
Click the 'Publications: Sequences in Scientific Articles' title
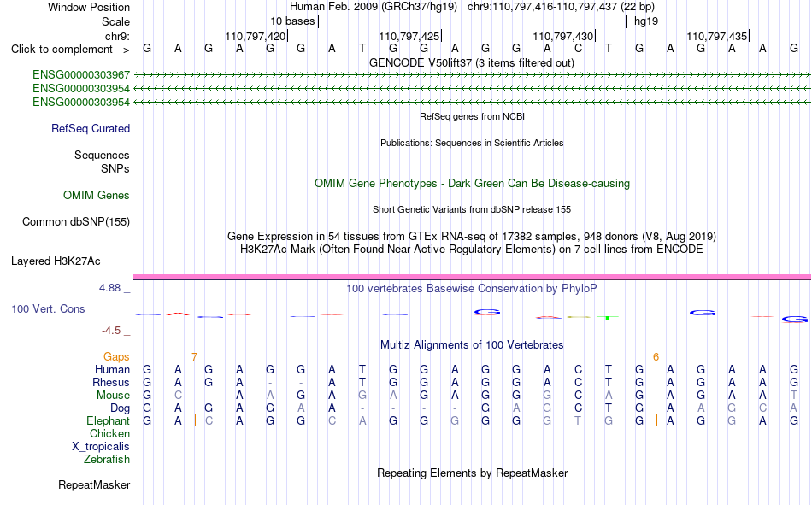472,143
